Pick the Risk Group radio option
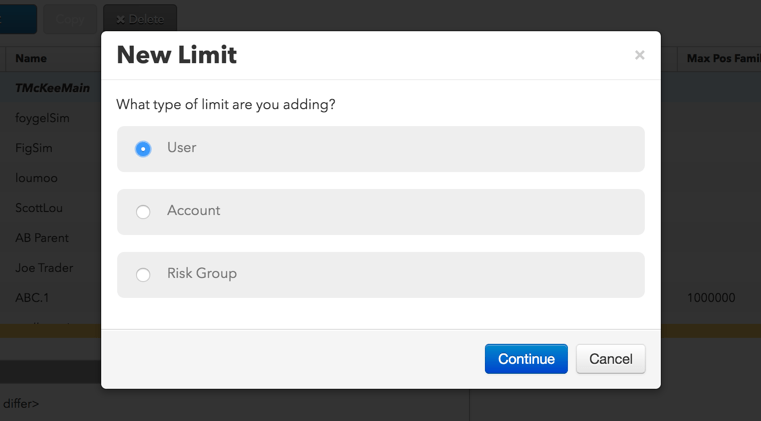 pos(143,275)
